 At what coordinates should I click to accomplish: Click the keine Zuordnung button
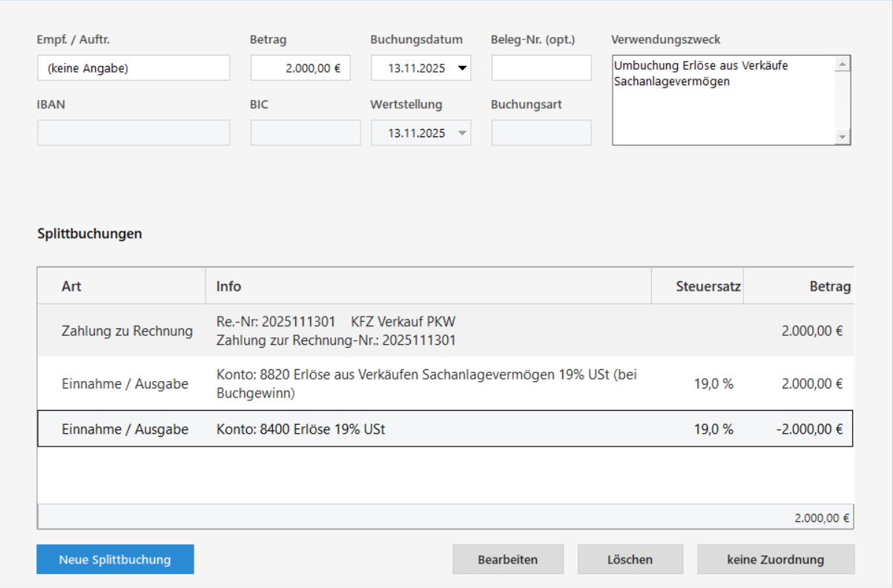pos(775,559)
